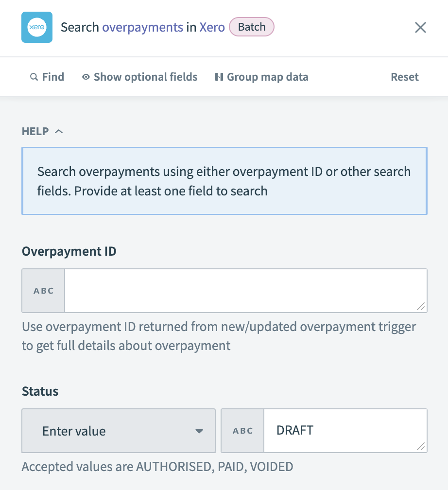Image resolution: width=448 pixels, height=490 pixels.
Task: Click the ABC type indicator on Overpayment ID field
Action: point(43,290)
